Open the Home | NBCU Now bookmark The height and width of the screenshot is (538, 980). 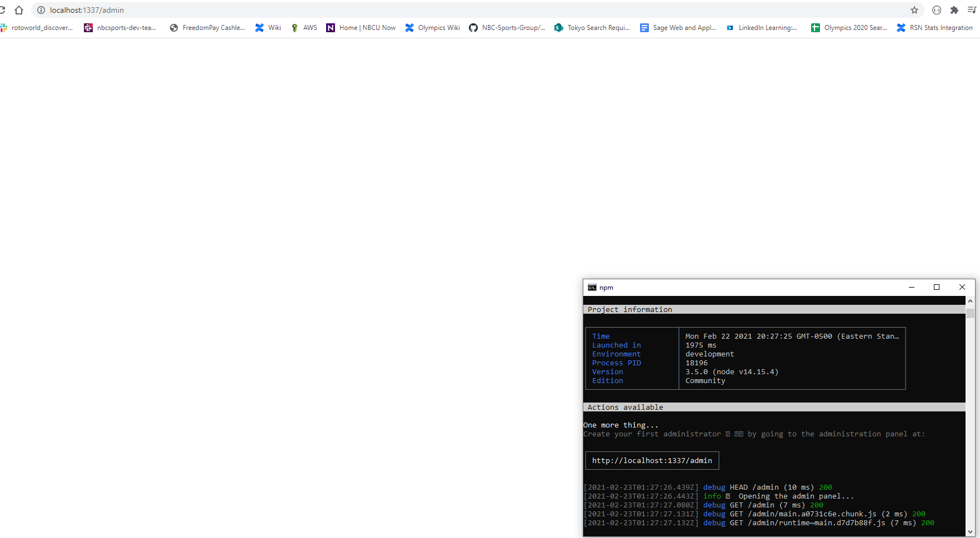tap(361, 28)
